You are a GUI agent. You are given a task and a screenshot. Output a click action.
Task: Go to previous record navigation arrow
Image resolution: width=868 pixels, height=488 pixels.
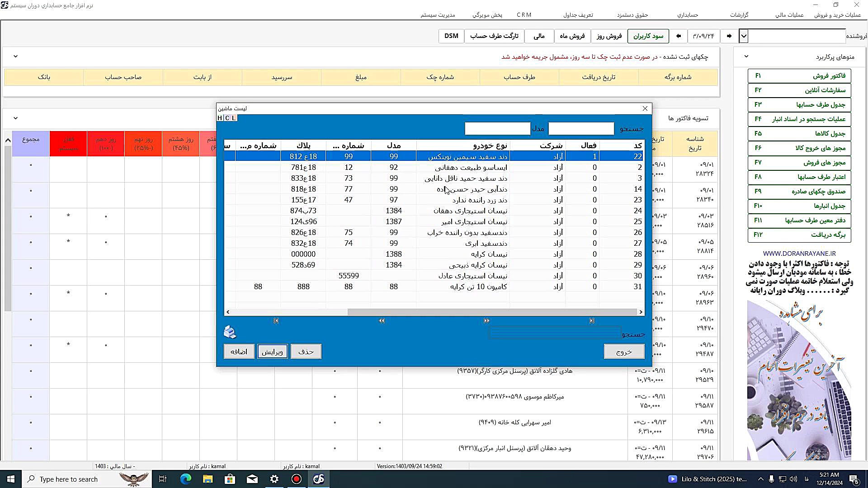[x=382, y=321]
